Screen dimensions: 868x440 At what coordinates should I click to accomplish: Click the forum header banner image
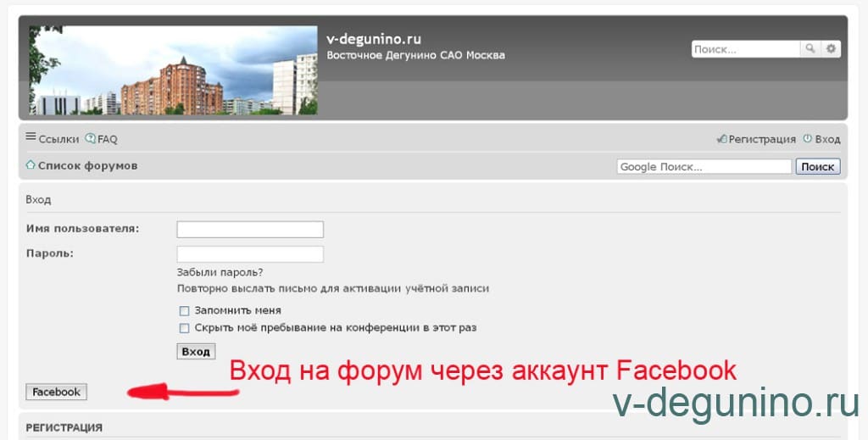(173, 70)
